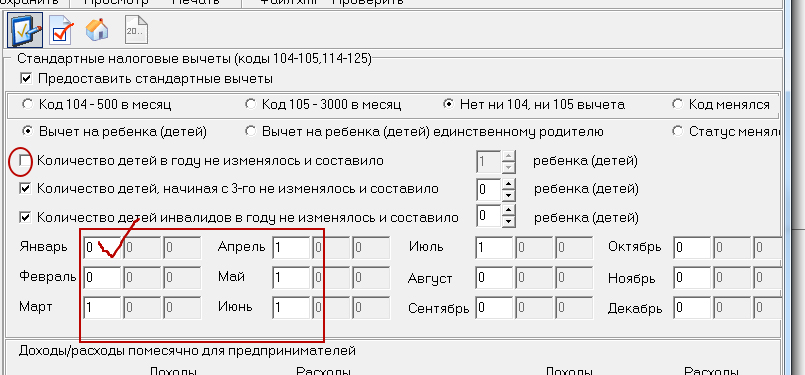Image resolution: width=805 pixels, height=375 pixels.
Task: Click the Август month label
Action: (x=430, y=279)
